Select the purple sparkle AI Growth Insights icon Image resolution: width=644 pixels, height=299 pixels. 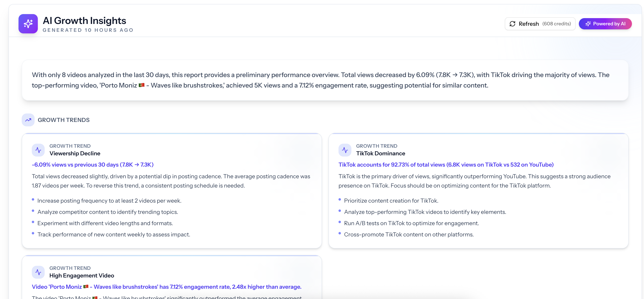[28, 24]
